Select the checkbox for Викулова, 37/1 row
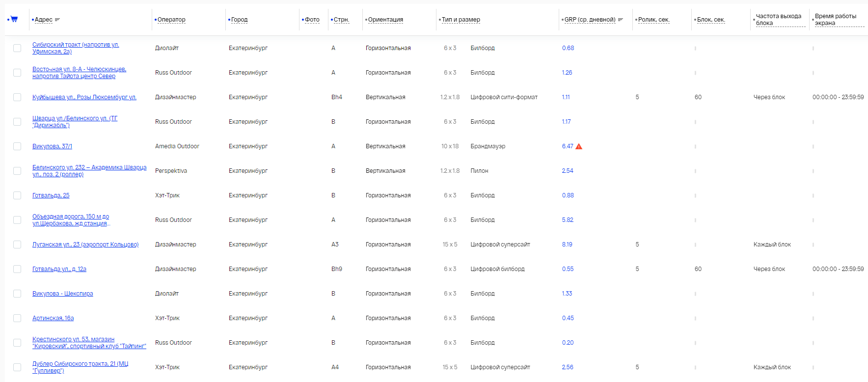 point(17,146)
